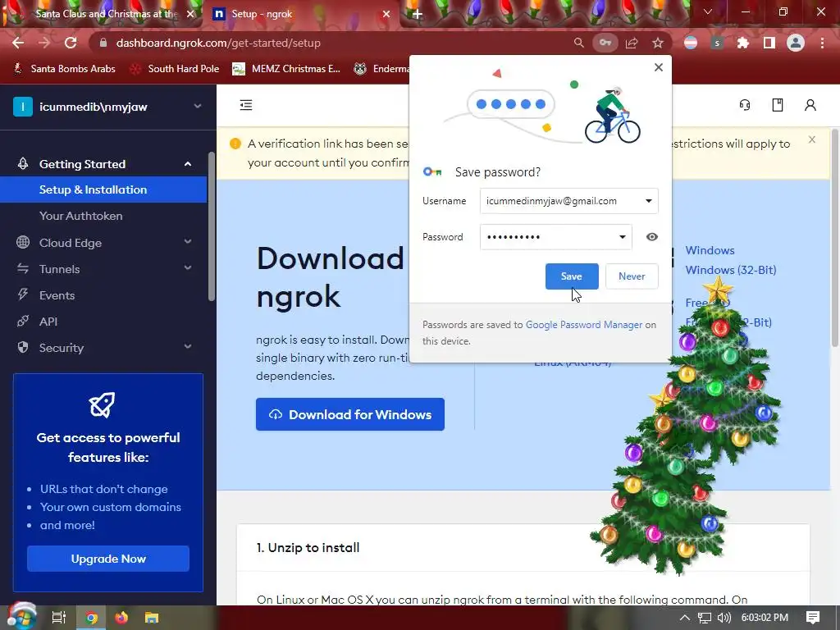Dismiss the verification banner with its X
Image resolution: width=840 pixels, height=630 pixels.
812,139
